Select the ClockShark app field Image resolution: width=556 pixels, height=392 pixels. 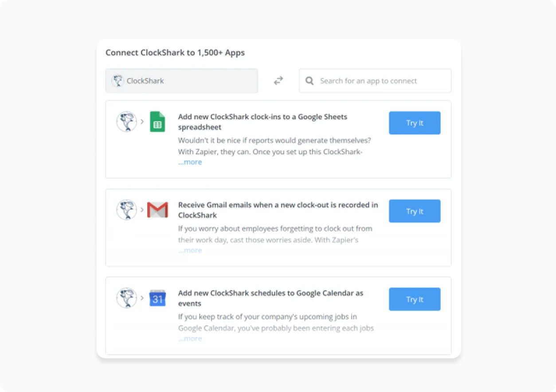point(181,81)
